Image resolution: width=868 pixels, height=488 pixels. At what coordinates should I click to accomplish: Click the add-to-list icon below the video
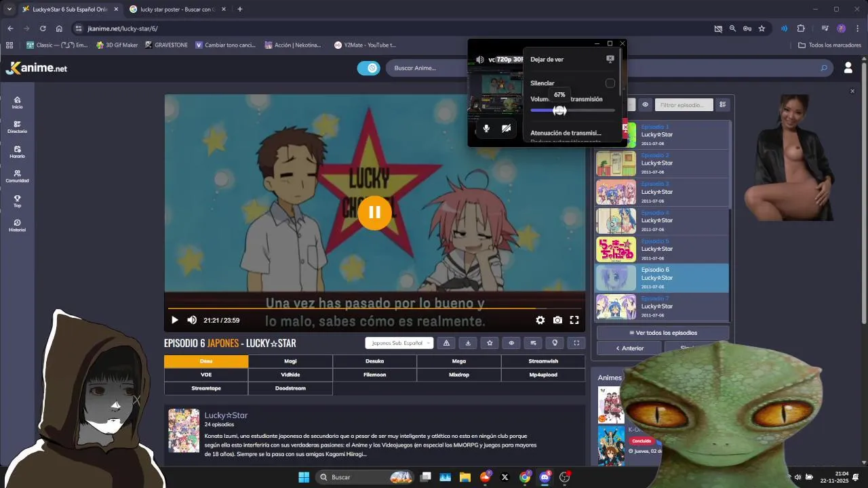click(533, 343)
